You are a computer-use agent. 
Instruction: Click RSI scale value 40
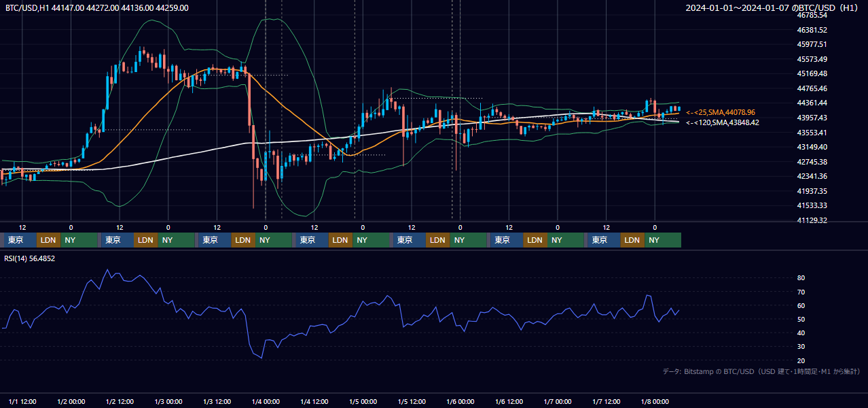(x=801, y=333)
